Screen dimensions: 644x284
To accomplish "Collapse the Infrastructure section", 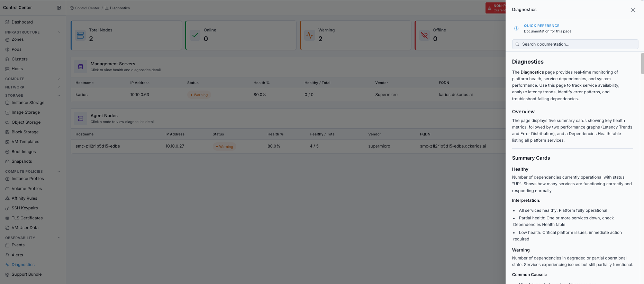I will [58, 32].
